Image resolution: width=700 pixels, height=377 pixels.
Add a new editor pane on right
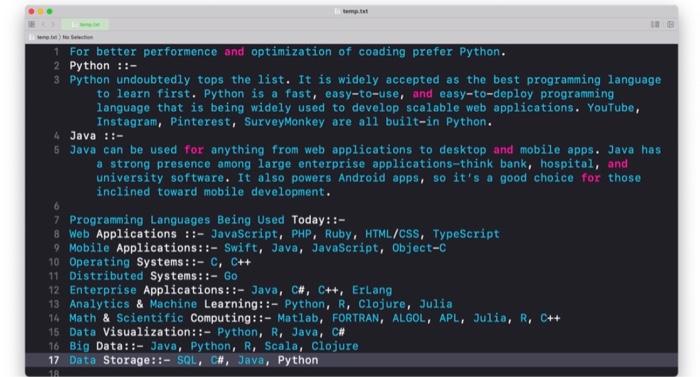(x=671, y=24)
